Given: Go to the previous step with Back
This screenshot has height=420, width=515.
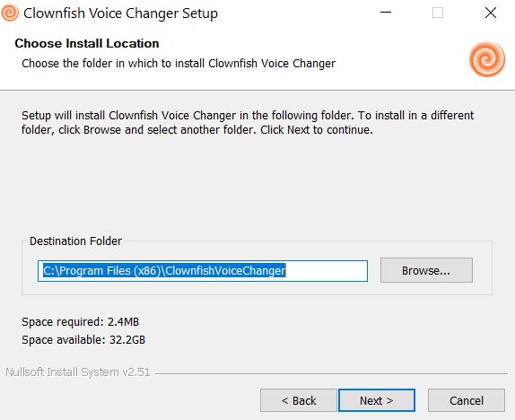Looking at the screenshot, I should click(x=299, y=400).
